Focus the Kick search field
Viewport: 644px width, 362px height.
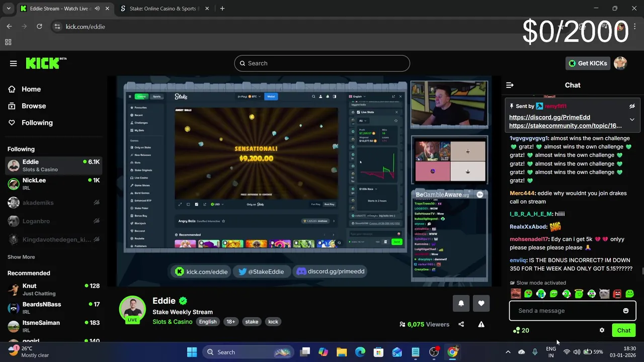322,63
